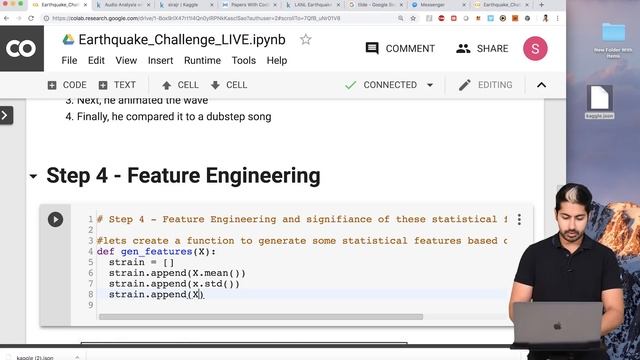The width and height of the screenshot is (640, 360).
Task: Switch to the Papers With Code tab
Action: click(249, 5)
